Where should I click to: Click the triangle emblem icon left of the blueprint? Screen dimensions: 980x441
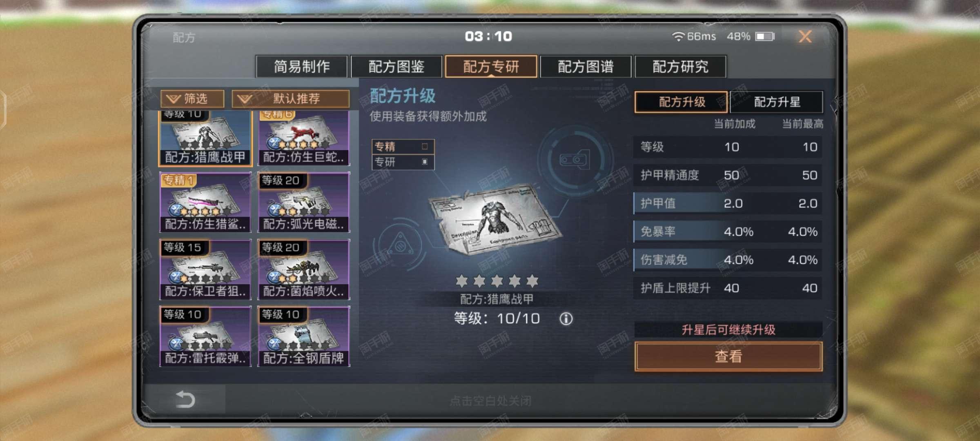[x=401, y=245]
